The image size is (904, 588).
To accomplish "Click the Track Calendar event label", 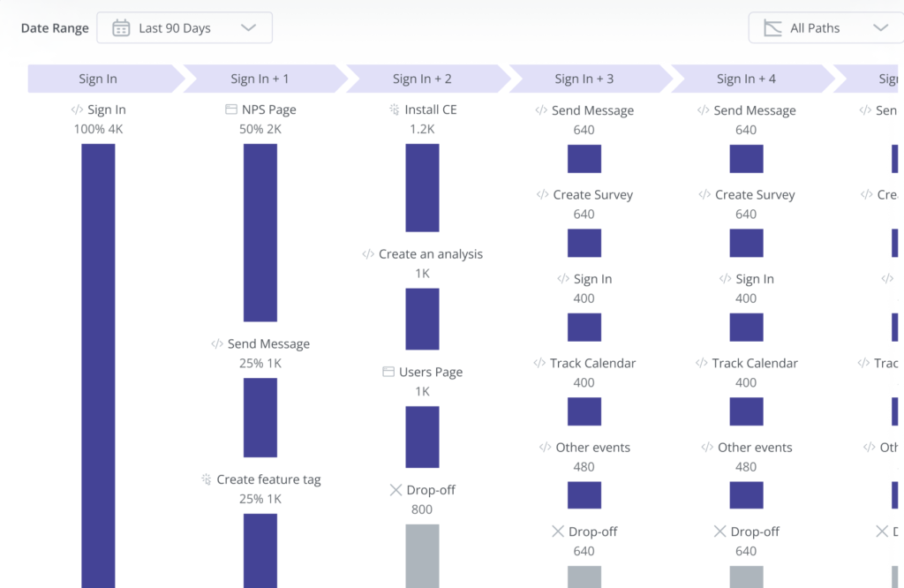I will pyautogui.click(x=594, y=363).
